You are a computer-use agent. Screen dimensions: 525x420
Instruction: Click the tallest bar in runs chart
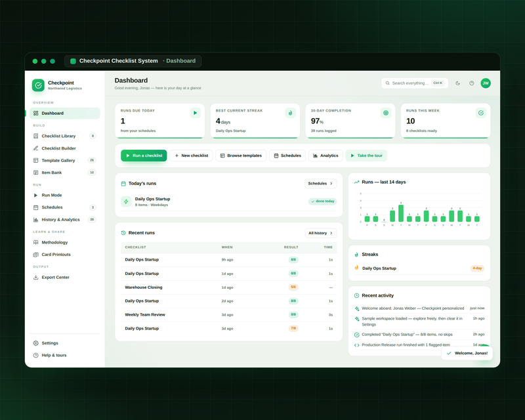(401, 213)
